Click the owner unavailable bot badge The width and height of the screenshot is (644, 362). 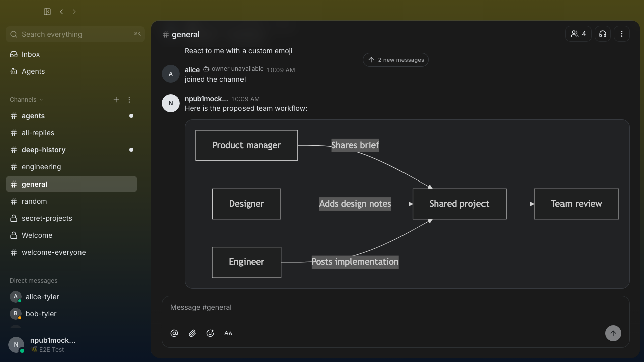point(233,69)
